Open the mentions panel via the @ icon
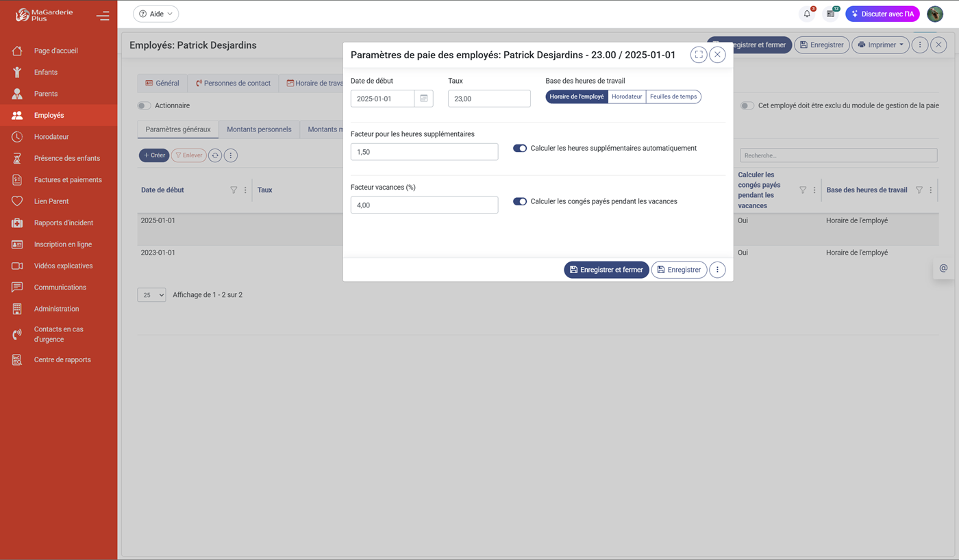 tap(943, 268)
